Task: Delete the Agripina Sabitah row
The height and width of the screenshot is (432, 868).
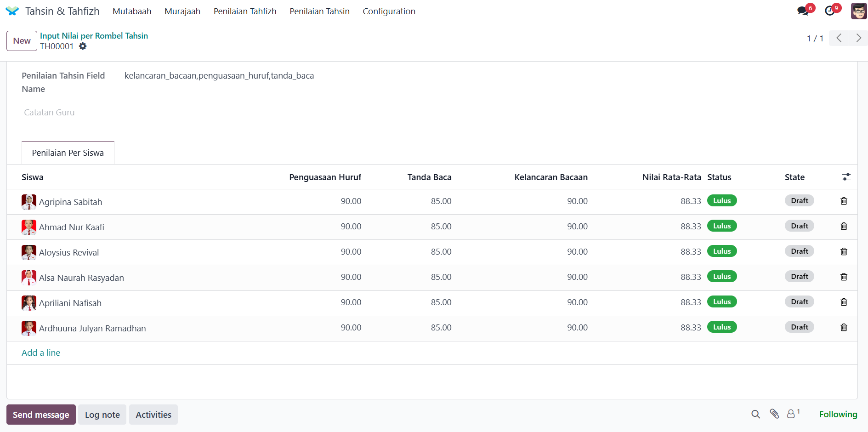Action: pos(844,201)
